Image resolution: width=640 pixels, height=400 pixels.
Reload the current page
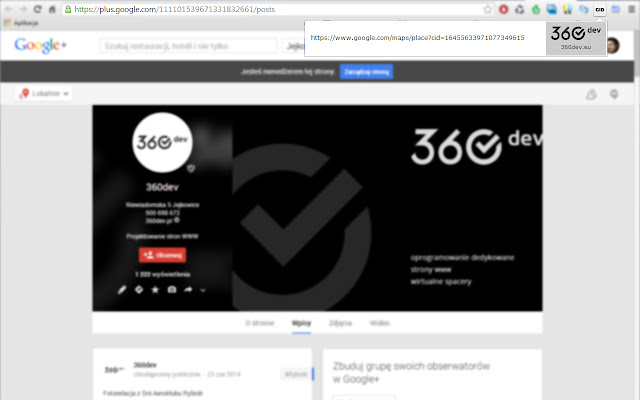[38, 9]
